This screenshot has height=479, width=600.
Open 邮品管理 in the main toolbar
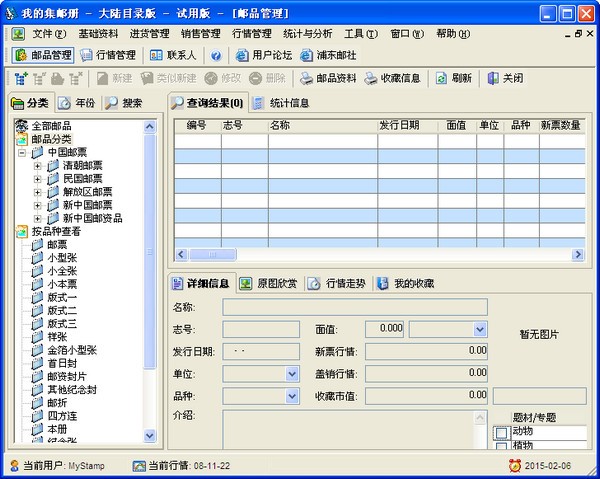pyautogui.click(x=42, y=55)
